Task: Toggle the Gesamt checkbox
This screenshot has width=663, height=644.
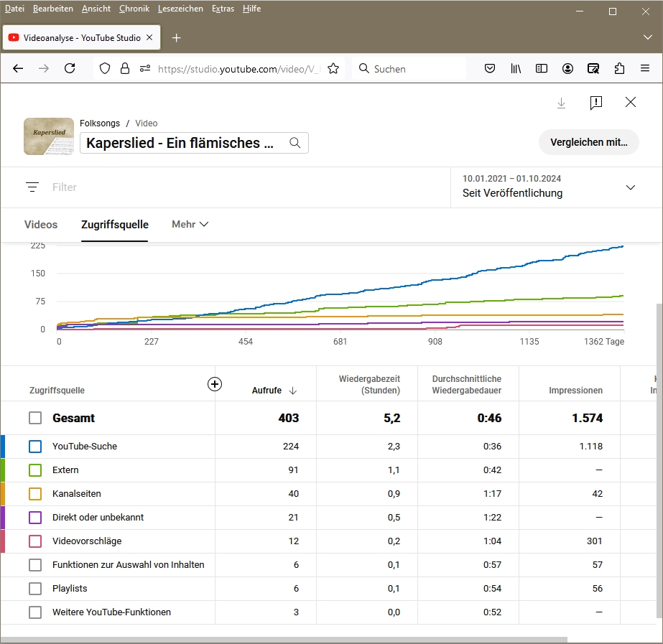Action: 35,418
